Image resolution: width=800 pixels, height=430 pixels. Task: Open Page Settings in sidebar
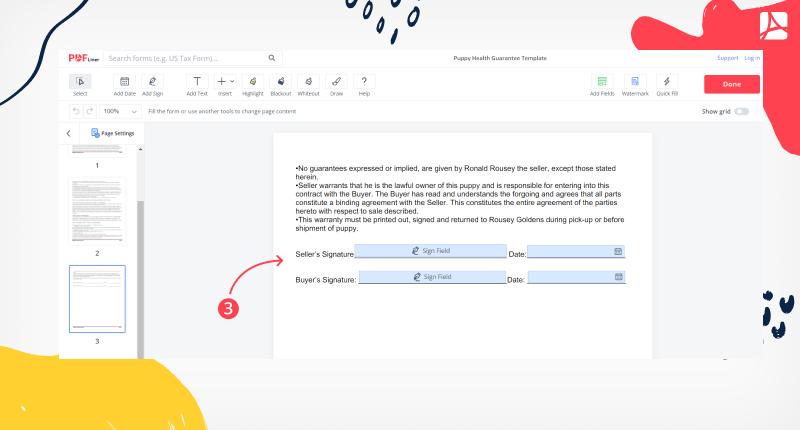coord(112,133)
